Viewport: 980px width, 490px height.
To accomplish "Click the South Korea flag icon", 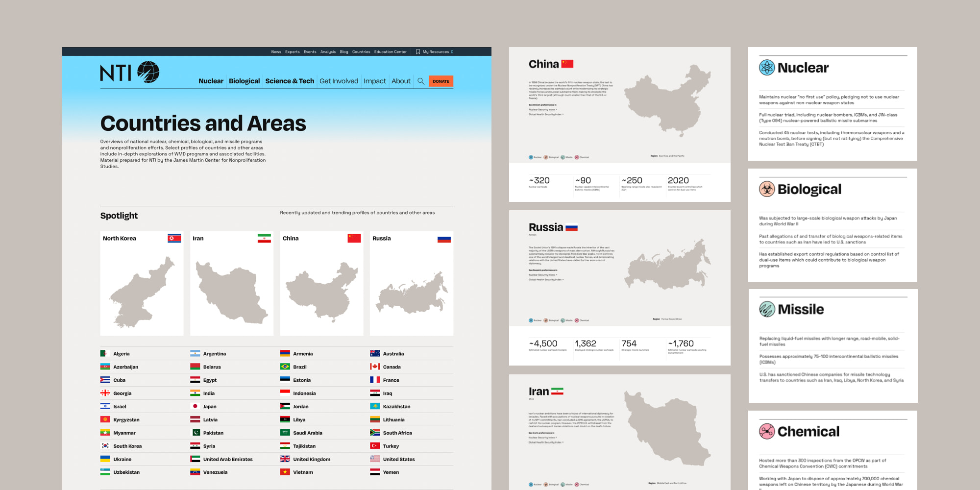I will click(105, 446).
